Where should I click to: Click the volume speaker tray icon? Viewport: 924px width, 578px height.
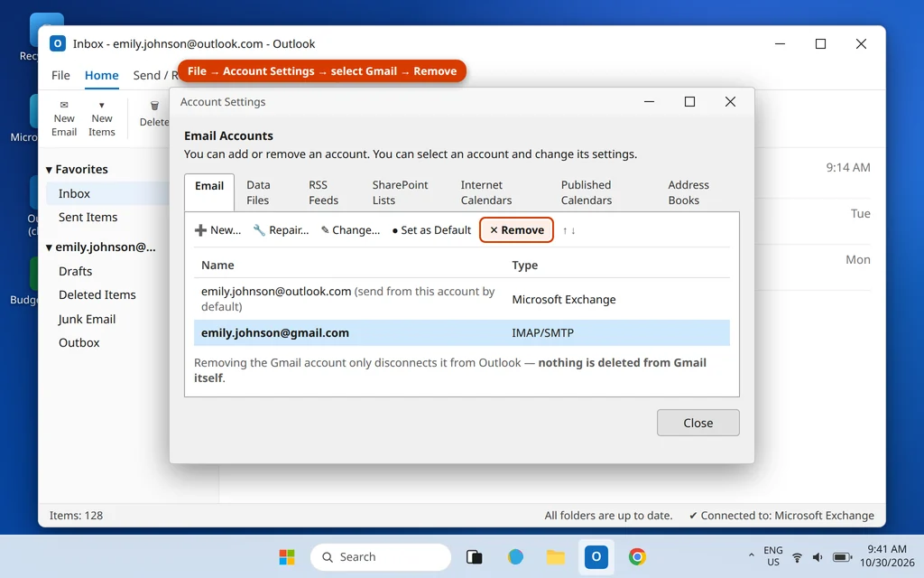point(818,557)
